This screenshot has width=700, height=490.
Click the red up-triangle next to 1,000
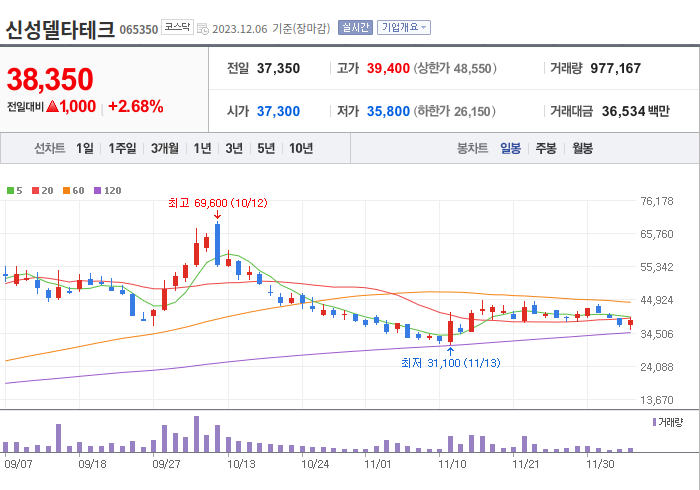(52, 106)
